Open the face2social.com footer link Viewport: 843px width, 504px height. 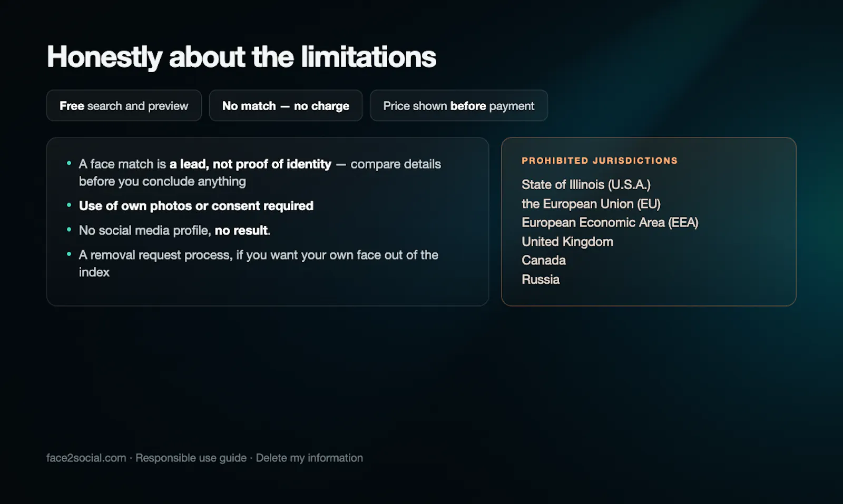click(86, 458)
